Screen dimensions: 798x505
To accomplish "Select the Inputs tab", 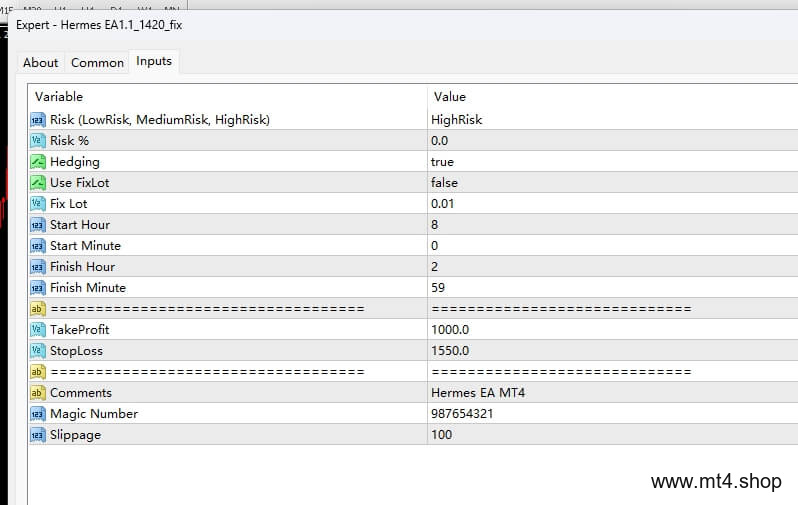I will pyautogui.click(x=154, y=61).
